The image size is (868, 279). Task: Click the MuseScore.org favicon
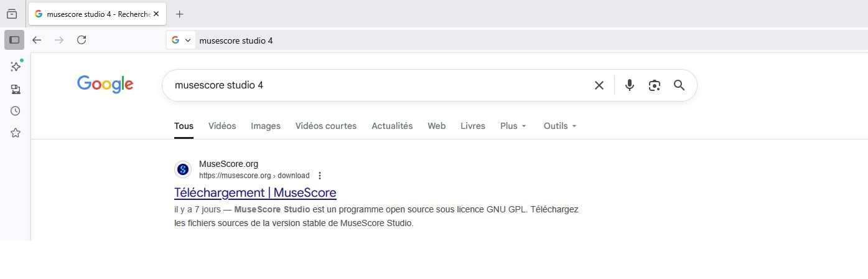point(182,169)
